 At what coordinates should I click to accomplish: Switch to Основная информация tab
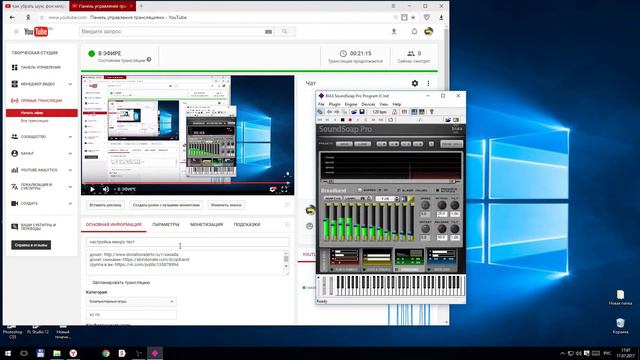click(x=113, y=224)
